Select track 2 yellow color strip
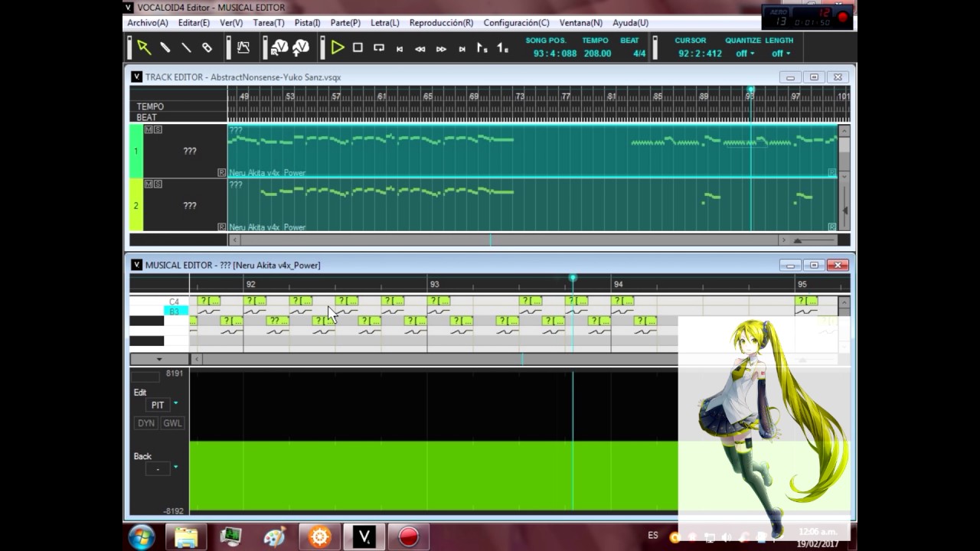 pos(136,205)
